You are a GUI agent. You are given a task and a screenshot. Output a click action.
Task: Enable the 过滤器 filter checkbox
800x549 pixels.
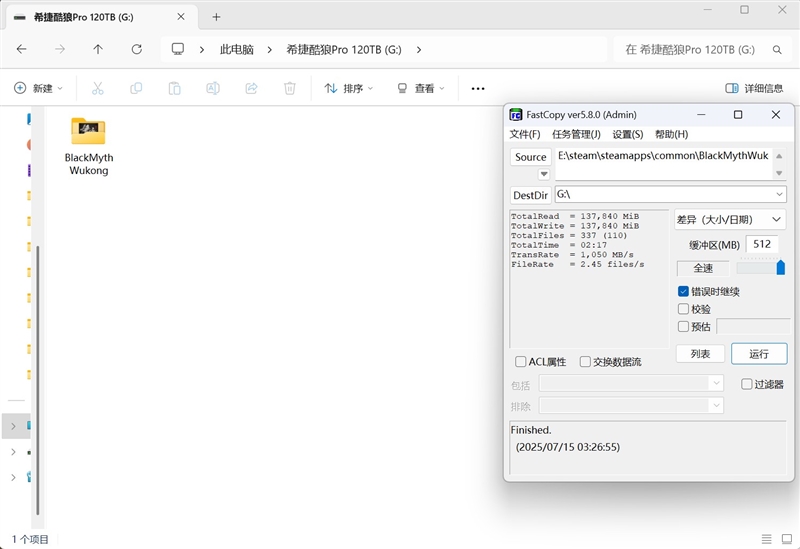(746, 384)
